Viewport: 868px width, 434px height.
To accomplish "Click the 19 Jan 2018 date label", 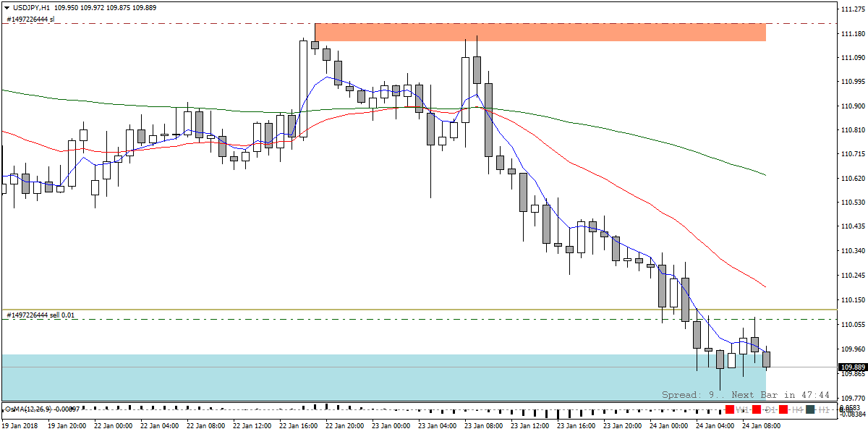I will tap(20, 426).
